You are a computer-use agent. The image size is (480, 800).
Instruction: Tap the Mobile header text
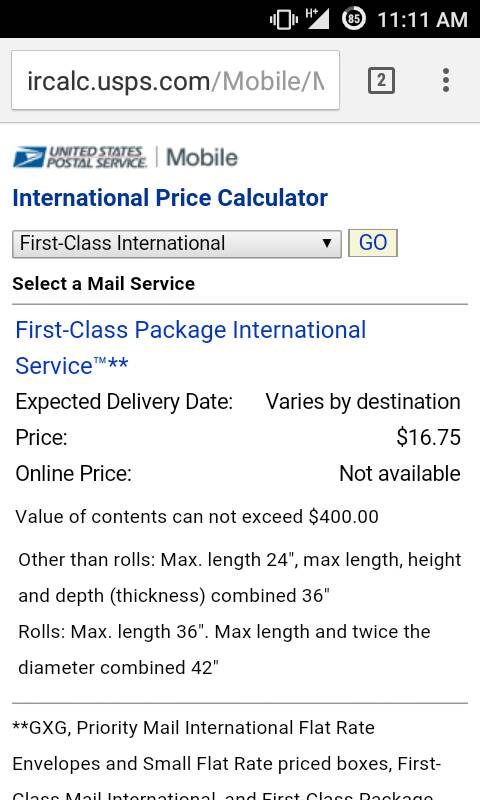202,157
